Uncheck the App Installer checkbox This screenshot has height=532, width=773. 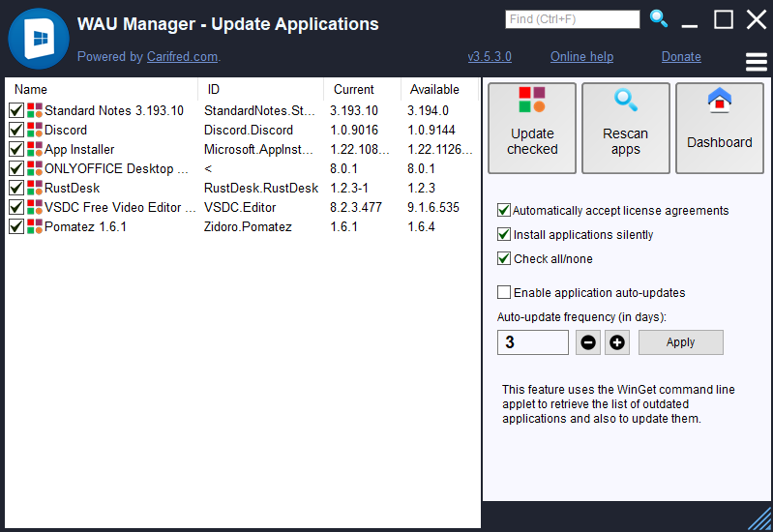click(16, 149)
